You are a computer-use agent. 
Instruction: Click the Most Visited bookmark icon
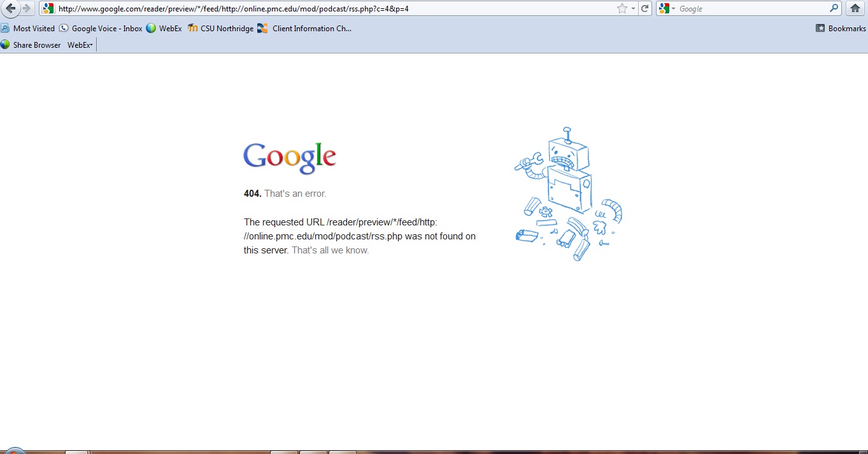[x=5, y=29]
